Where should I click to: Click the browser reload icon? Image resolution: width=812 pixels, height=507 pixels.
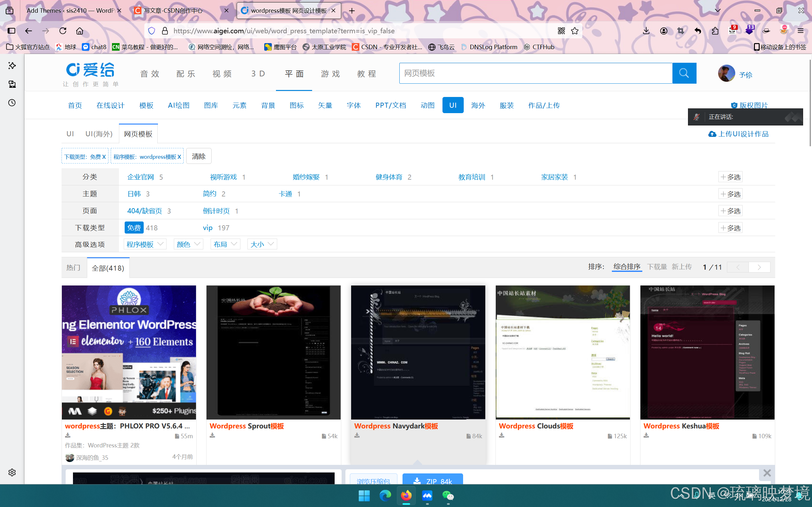pyautogui.click(x=63, y=31)
